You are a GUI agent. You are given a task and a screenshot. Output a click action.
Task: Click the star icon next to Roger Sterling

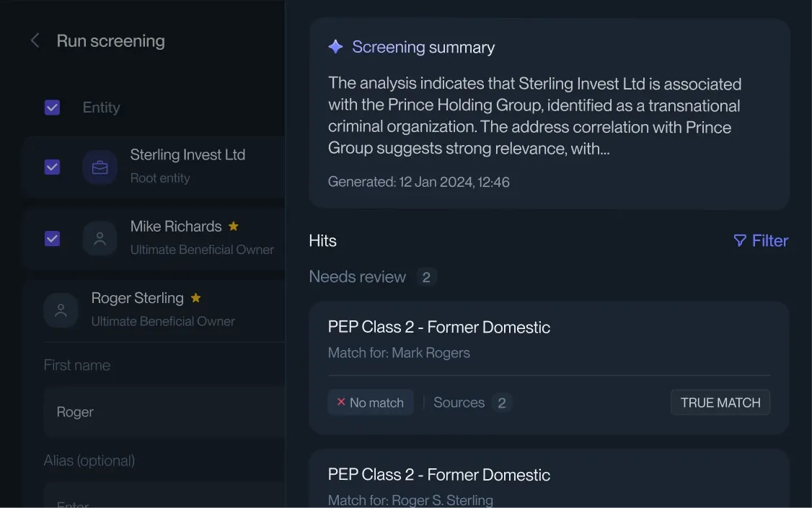pos(195,297)
